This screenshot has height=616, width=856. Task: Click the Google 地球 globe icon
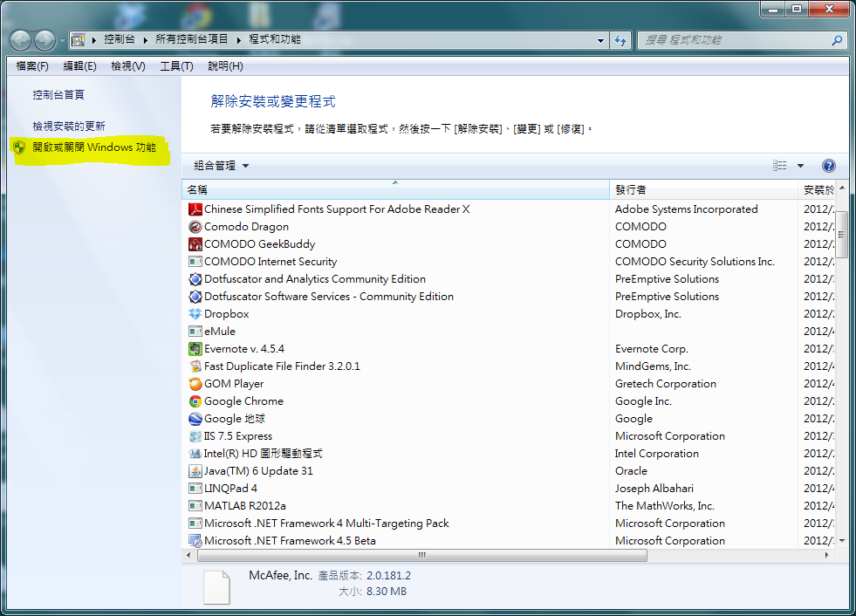click(x=195, y=419)
